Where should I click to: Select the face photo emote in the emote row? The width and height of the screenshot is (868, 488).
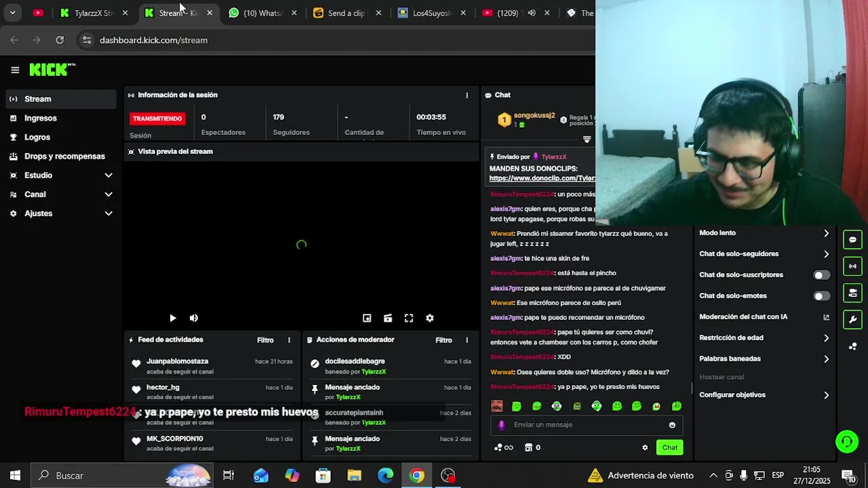click(497, 406)
